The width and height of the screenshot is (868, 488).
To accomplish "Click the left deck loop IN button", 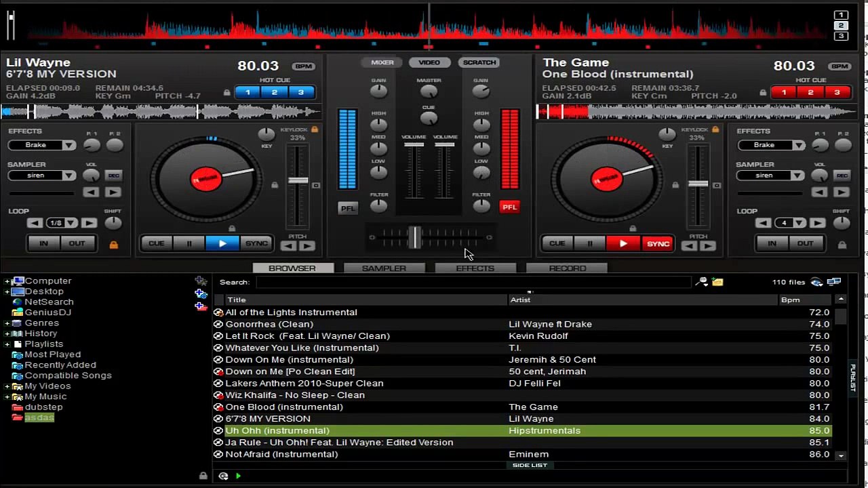I will point(43,243).
